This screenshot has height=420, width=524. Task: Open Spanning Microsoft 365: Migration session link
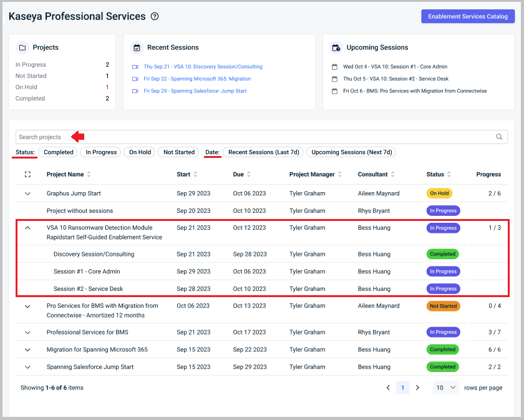click(x=197, y=79)
